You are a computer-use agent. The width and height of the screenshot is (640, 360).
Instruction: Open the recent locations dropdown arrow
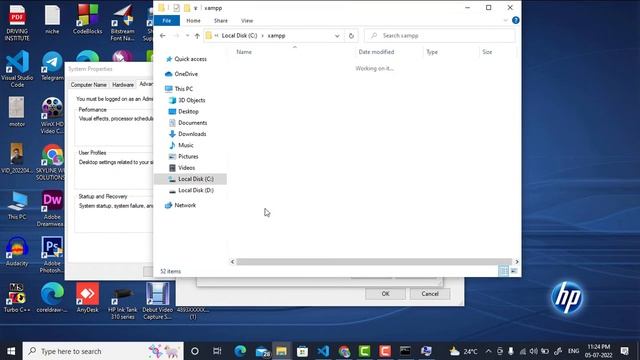187,36
